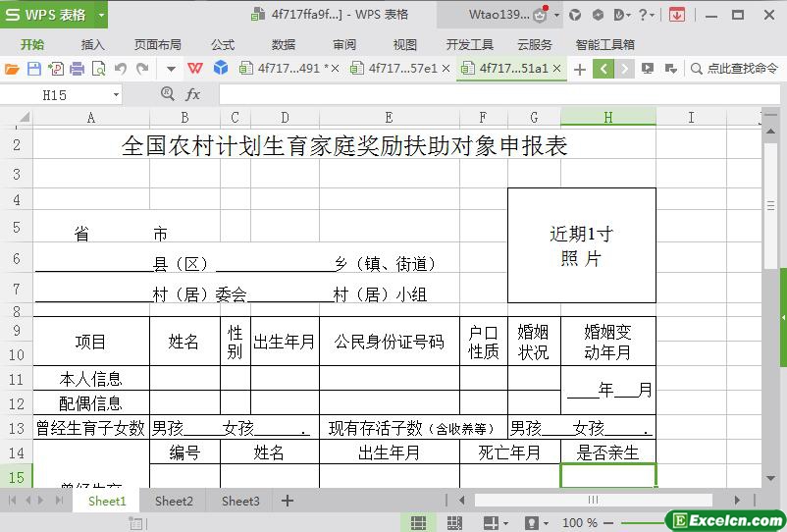Click the undo arrow icon
Screen dimensions: 787x532
click(x=121, y=69)
